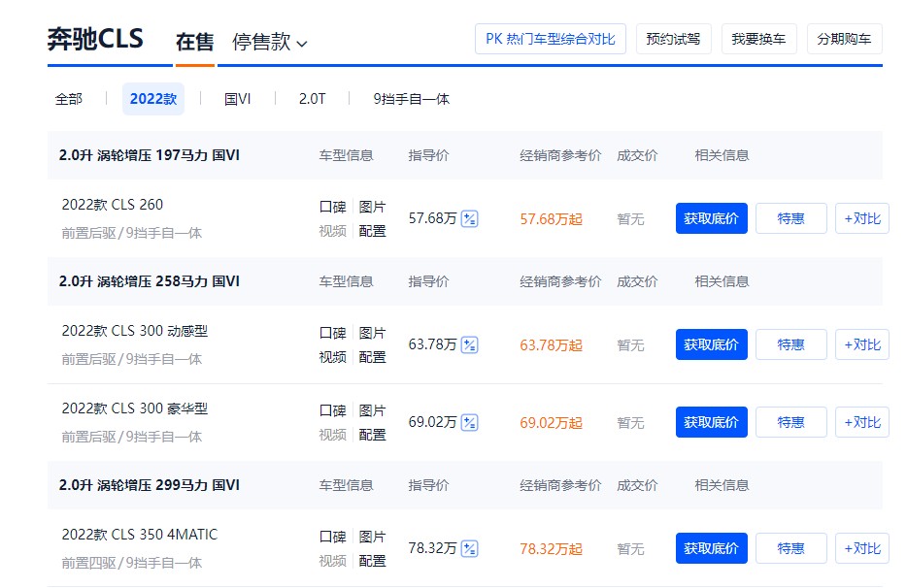Filter by 国VI emission standard
The image size is (907, 588).
point(238,99)
